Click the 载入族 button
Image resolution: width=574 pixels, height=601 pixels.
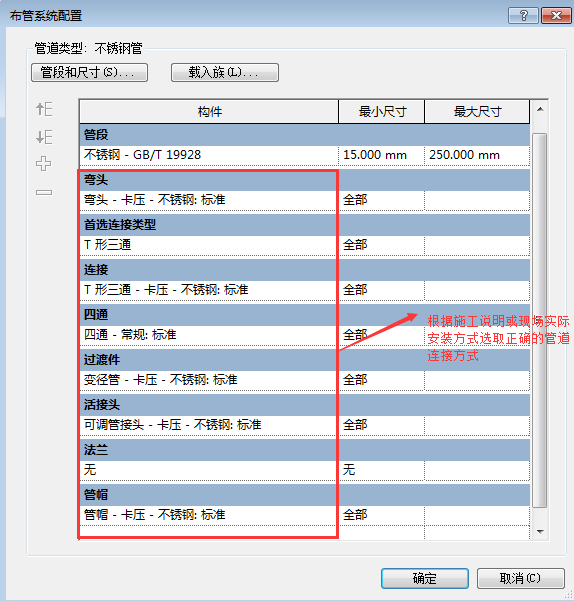[x=225, y=72]
